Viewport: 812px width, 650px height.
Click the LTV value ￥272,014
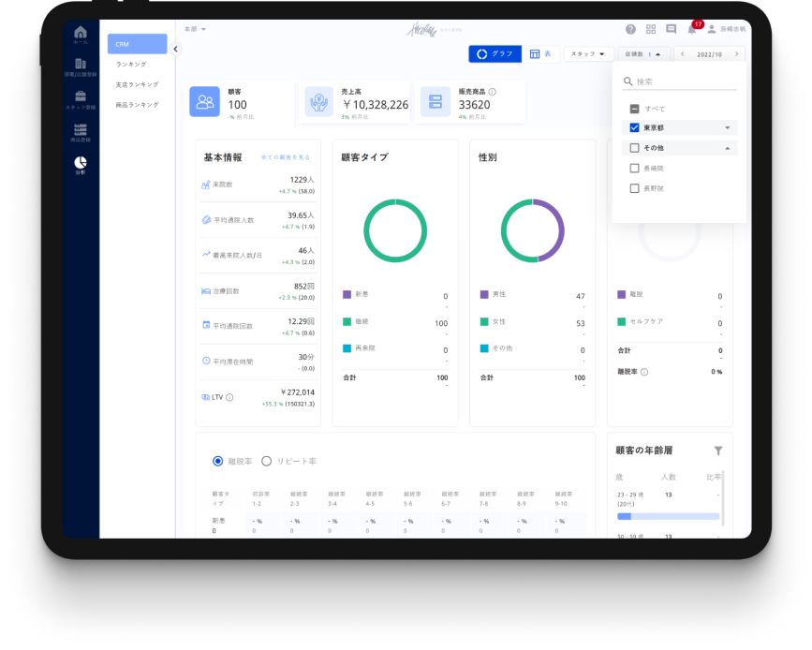(x=297, y=392)
